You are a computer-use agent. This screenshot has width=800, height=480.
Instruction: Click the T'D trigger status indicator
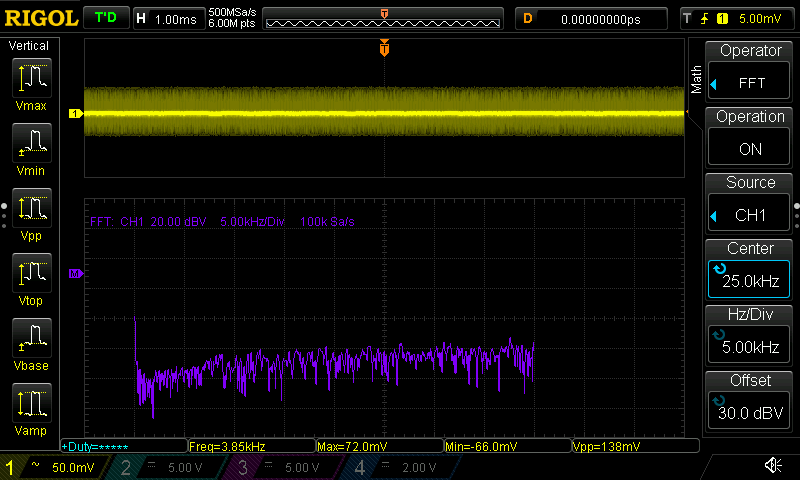[106, 18]
